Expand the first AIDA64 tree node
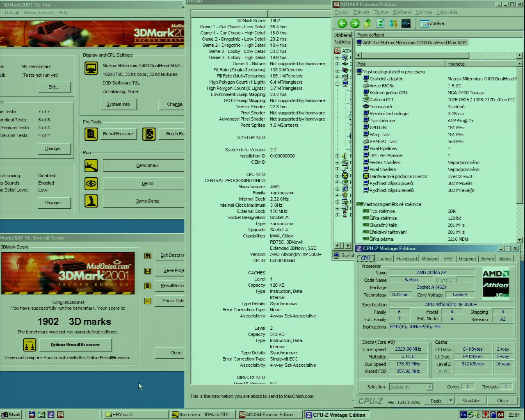 [338, 58]
